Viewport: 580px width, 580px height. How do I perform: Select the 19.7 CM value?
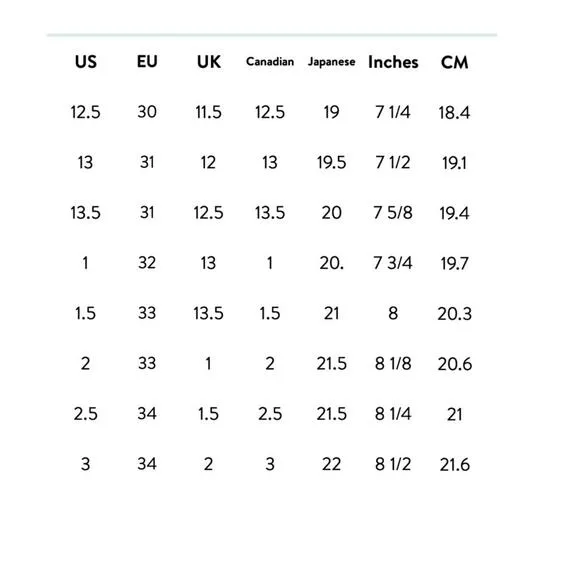pos(454,263)
